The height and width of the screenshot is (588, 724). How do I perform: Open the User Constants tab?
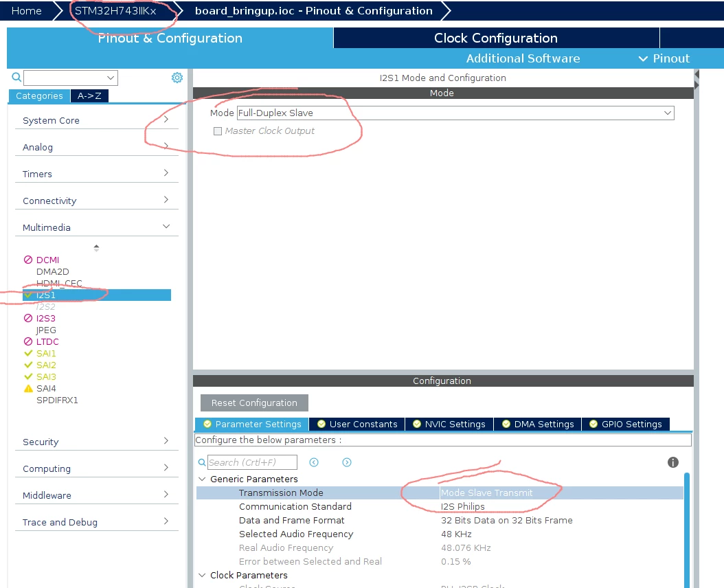click(357, 424)
